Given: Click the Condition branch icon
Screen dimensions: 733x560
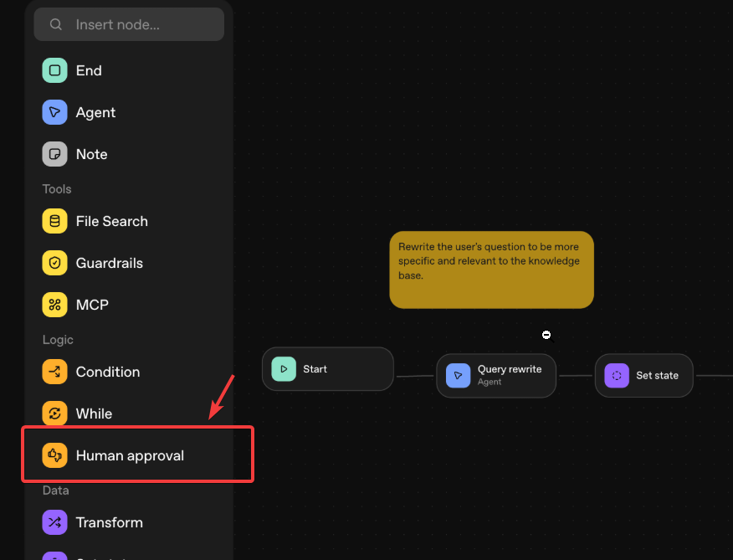Looking at the screenshot, I should 54,372.
